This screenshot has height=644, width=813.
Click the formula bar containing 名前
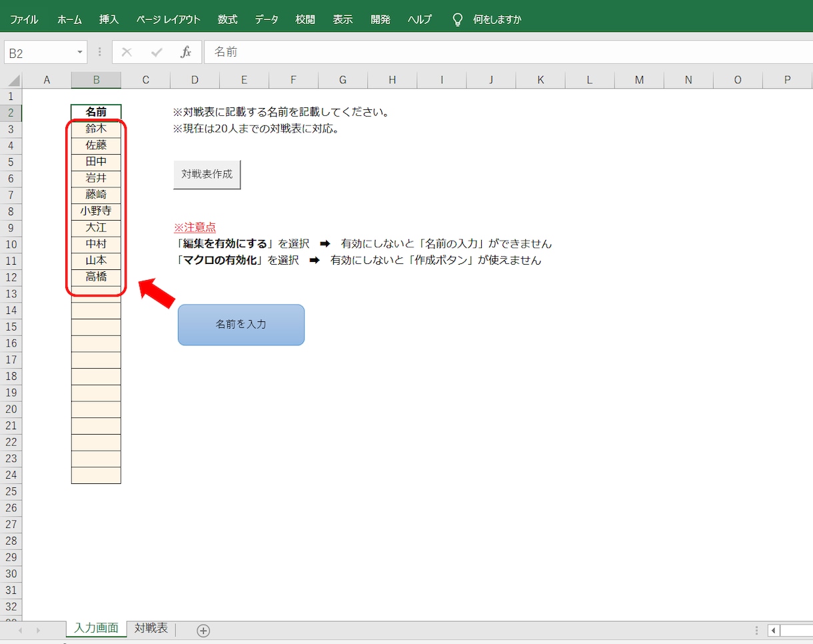point(508,52)
